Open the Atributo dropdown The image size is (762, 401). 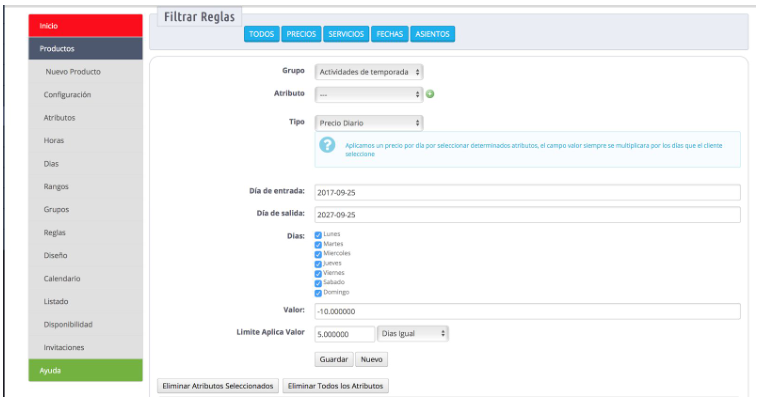point(369,94)
